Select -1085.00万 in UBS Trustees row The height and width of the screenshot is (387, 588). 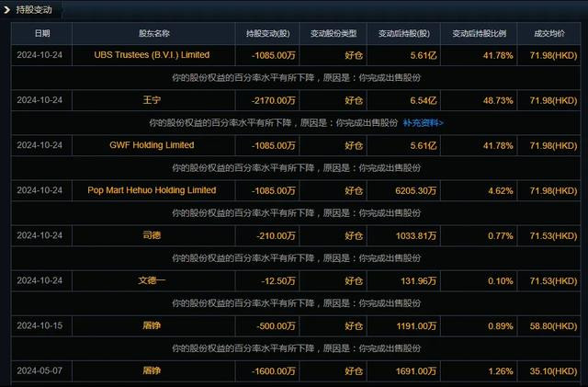point(274,55)
